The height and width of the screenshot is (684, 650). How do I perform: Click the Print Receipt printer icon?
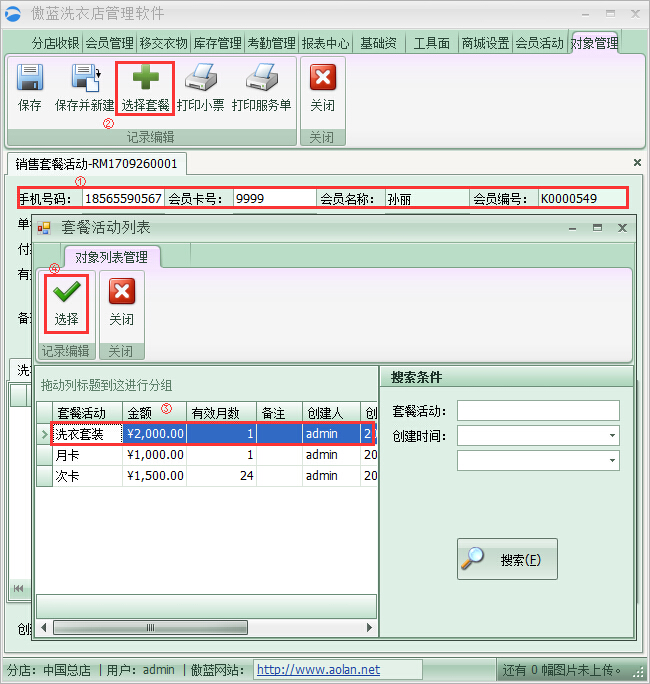tap(200, 78)
